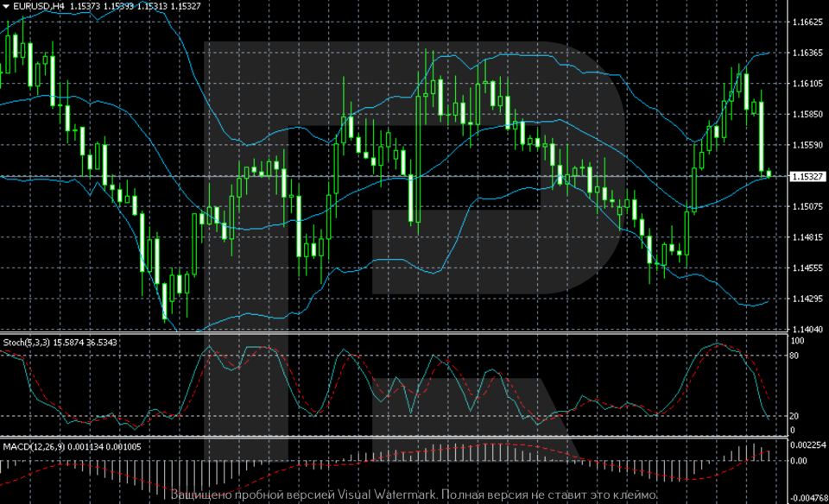Screen dimensions: 829x504
Task: Click the 1.16625 price scale label
Action: pos(807,22)
